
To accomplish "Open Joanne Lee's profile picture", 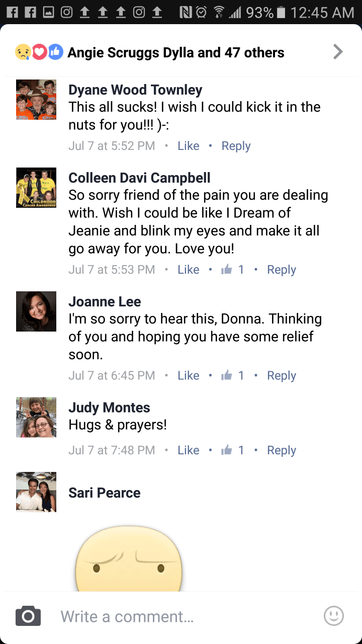I will tap(36, 311).
